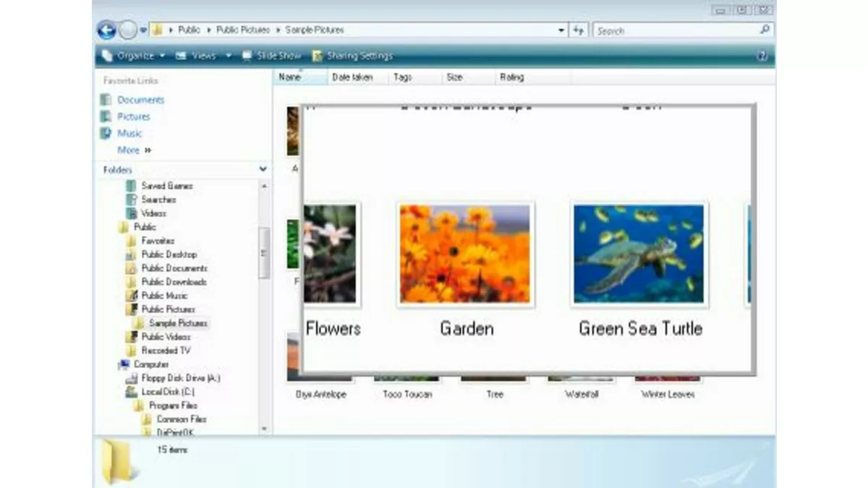Click the search magnifier icon

click(765, 30)
